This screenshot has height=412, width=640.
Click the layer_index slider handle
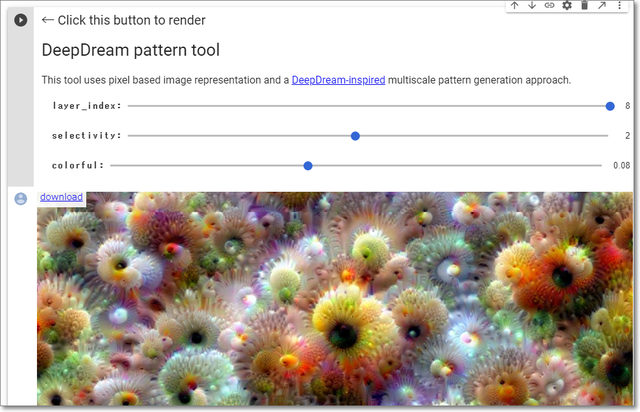point(610,105)
